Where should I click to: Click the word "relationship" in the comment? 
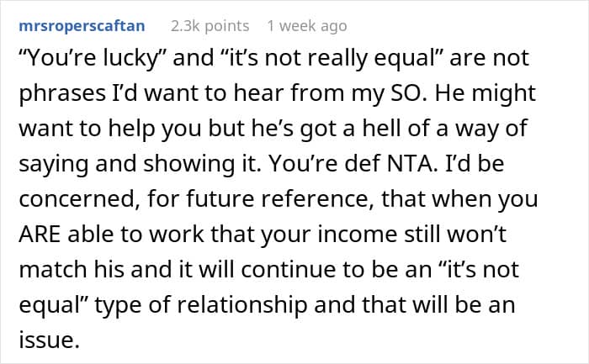coord(242,305)
